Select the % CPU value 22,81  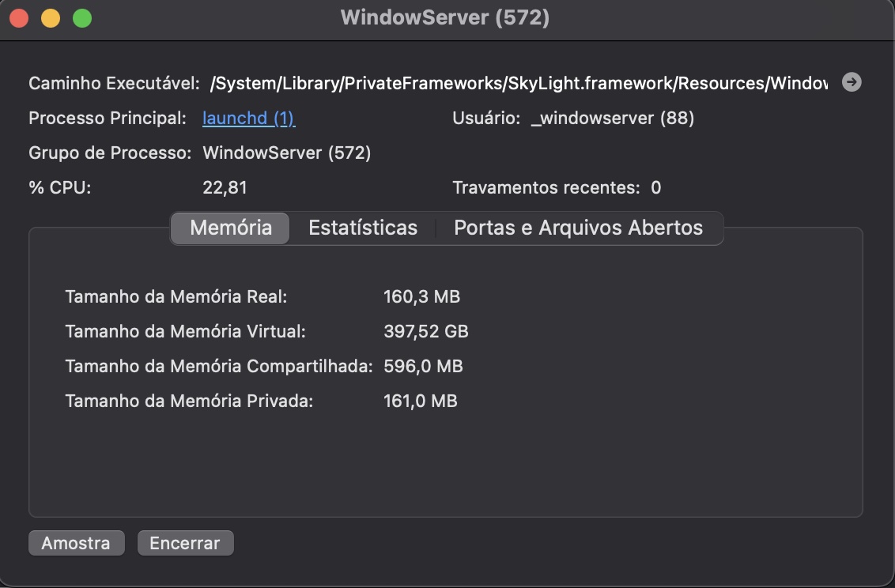click(x=220, y=188)
